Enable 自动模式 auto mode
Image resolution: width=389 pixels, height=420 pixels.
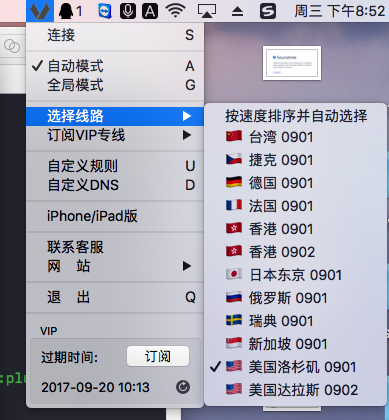tap(115, 66)
